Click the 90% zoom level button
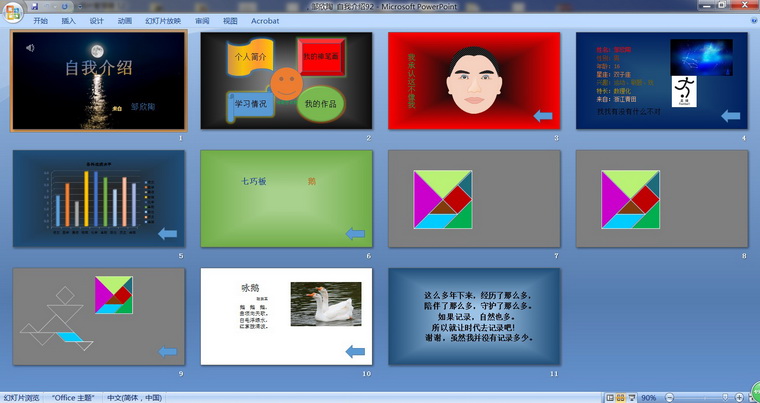The width and height of the screenshot is (760, 403). [649, 397]
